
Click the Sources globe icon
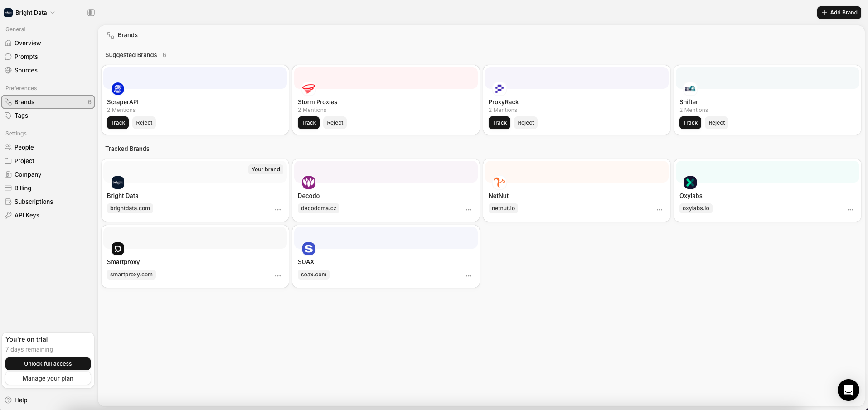[8, 70]
